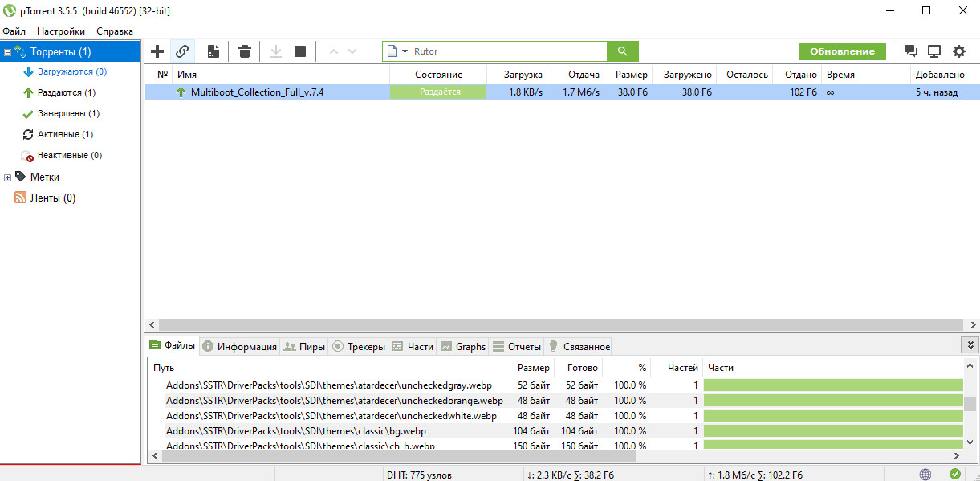Select Загружаются (0) in sidebar
The image size is (980, 481).
coord(72,71)
